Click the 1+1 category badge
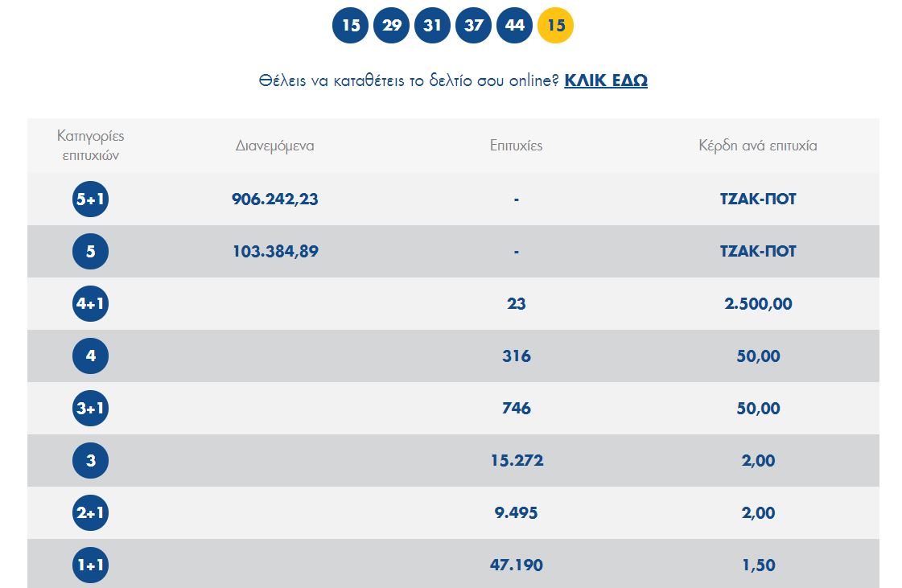Screen dimensions: 902x588 click(90, 565)
